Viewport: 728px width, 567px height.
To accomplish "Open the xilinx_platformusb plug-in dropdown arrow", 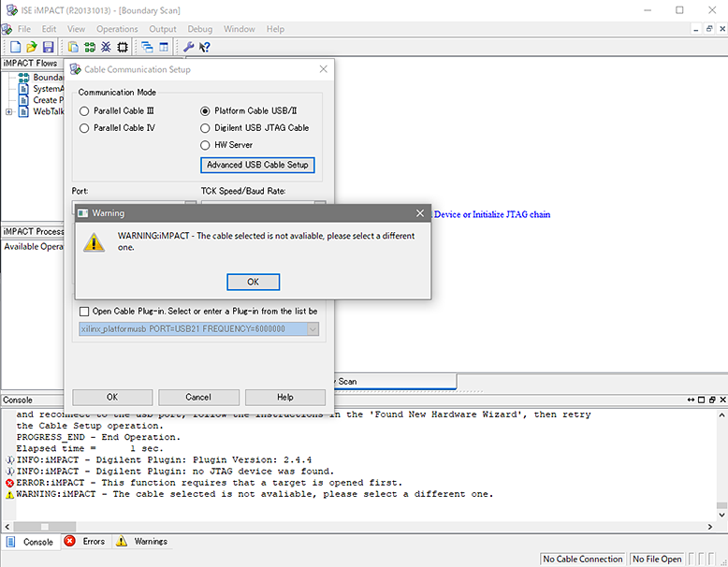I will point(313,329).
